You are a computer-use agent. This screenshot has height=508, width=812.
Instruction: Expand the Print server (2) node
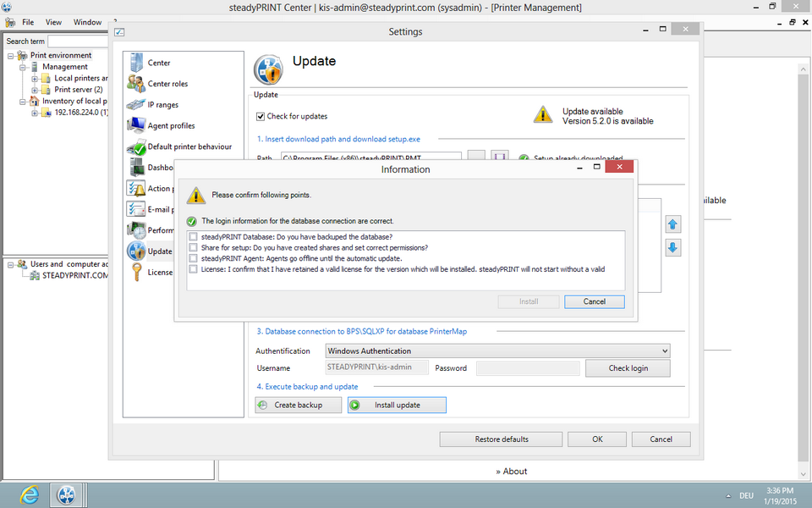coord(35,90)
